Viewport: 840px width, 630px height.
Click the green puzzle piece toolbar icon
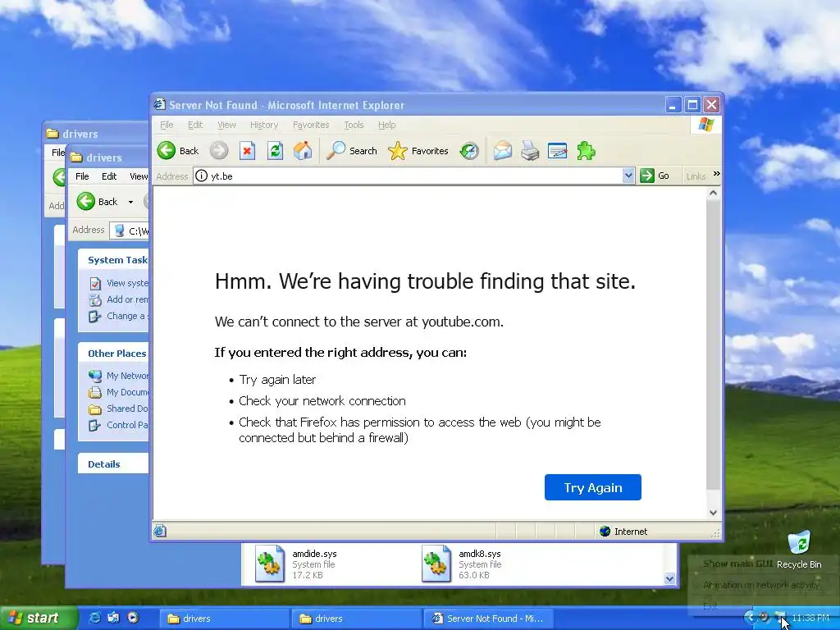[x=586, y=151]
